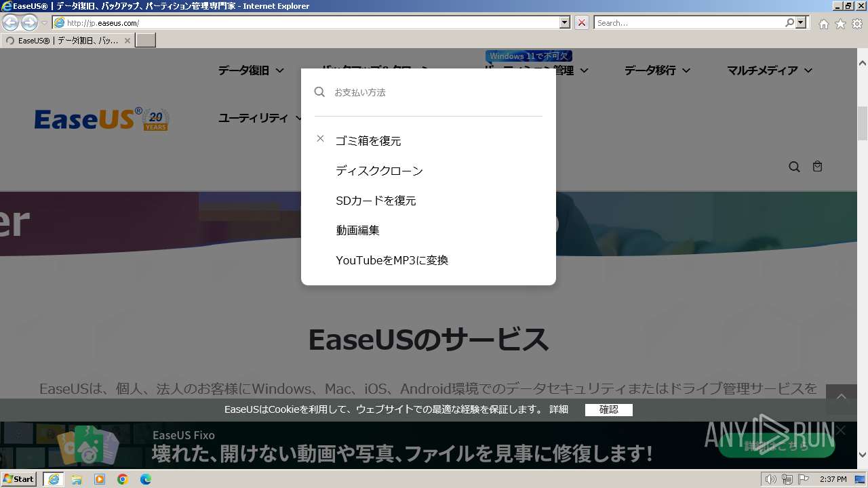Open the shopping bag cart icon
The width and height of the screenshot is (868, 488).
(x=817, y=166)
